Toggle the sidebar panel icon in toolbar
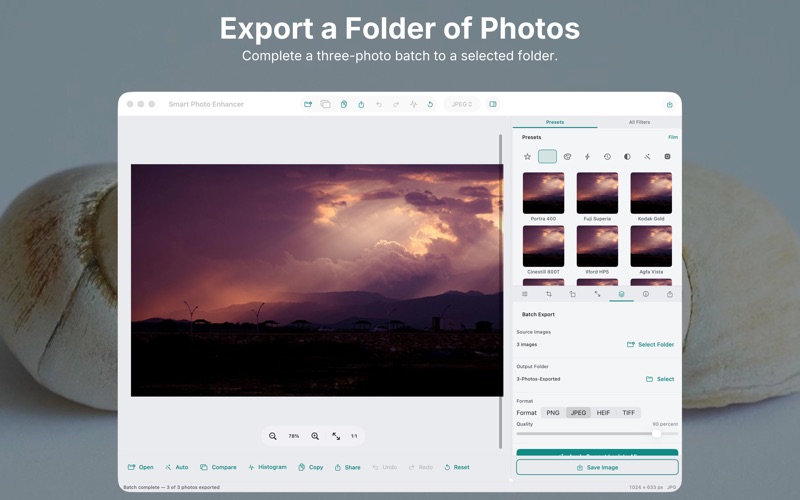Screen dimensions: 800x500 [493, 104]
